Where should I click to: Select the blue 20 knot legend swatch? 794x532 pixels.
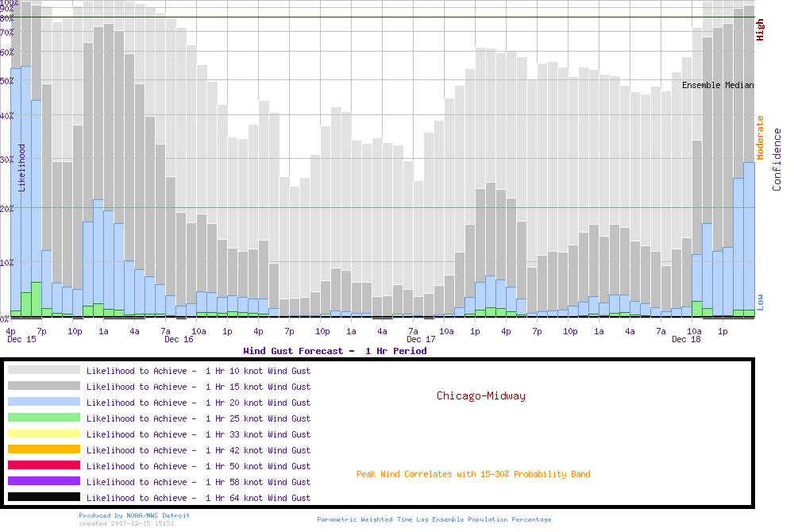(44, 402)
